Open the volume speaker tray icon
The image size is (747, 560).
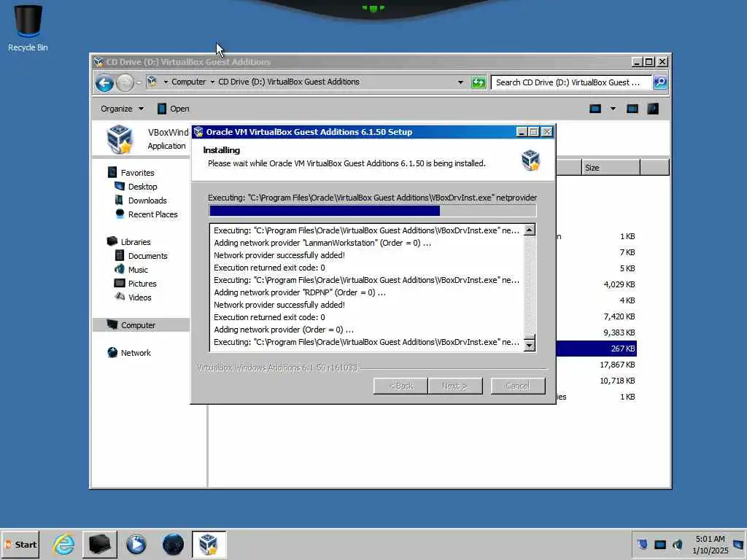pos(678,544)
